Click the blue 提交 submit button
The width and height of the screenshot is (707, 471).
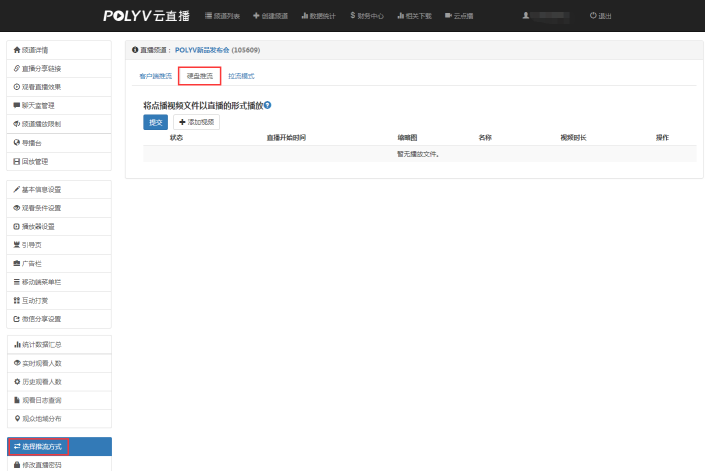pyautogui.click(x=156, y=121)
